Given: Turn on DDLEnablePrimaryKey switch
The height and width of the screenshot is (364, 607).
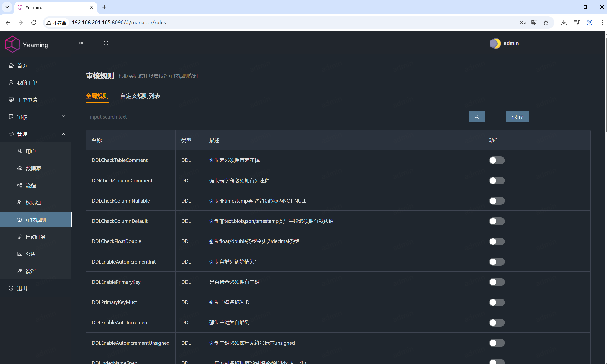Looking at the screenshot, I should pos(496,282).
